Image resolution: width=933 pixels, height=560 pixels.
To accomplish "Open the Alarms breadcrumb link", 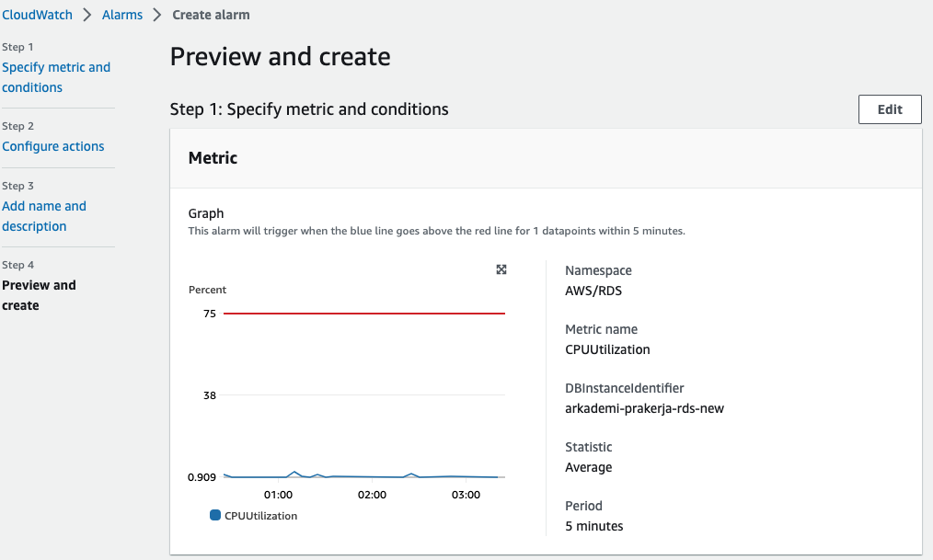I will pyautogui.click(x=122, y=15).
